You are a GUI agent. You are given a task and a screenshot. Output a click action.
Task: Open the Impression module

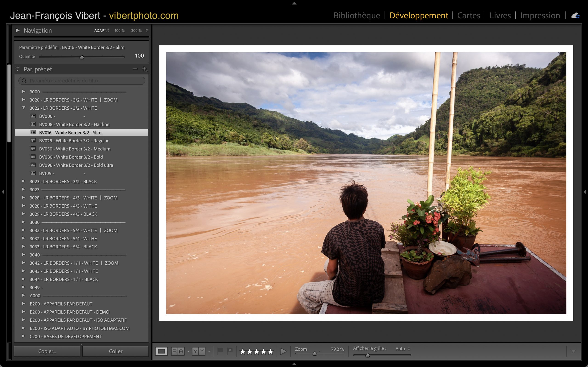pos(540,16)
